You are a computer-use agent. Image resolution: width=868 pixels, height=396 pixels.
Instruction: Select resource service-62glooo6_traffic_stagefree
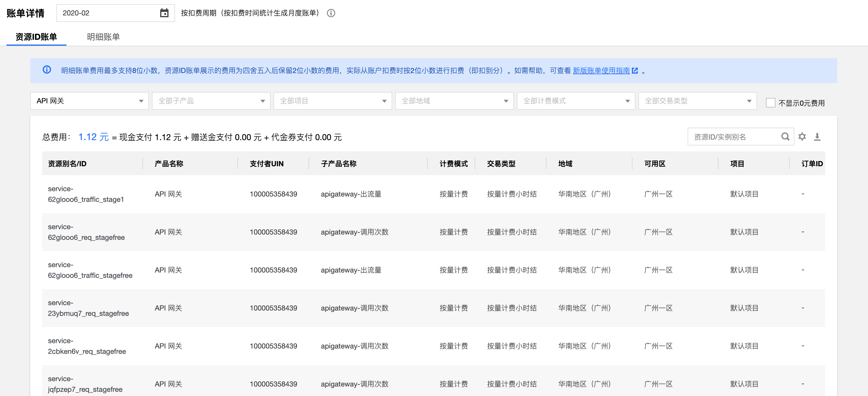click(x=90, y=270)
